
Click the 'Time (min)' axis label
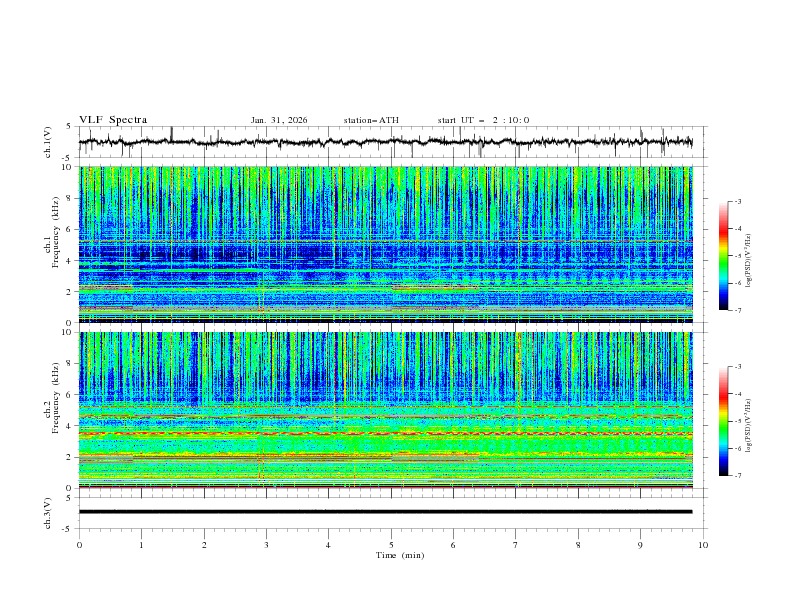[x=400, y=555]
